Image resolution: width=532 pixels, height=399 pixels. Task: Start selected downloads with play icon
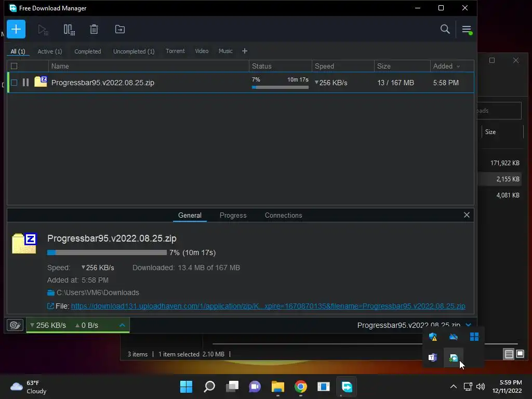tap(43, 30)
